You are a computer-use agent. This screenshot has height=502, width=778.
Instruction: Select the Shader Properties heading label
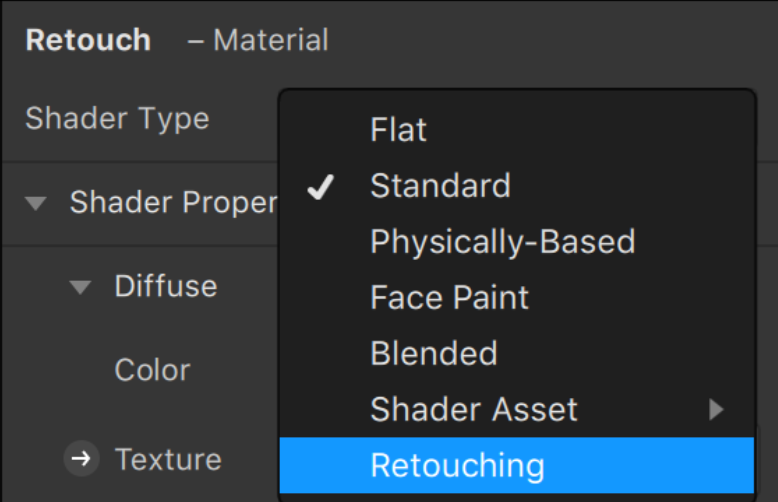[174, 203]
